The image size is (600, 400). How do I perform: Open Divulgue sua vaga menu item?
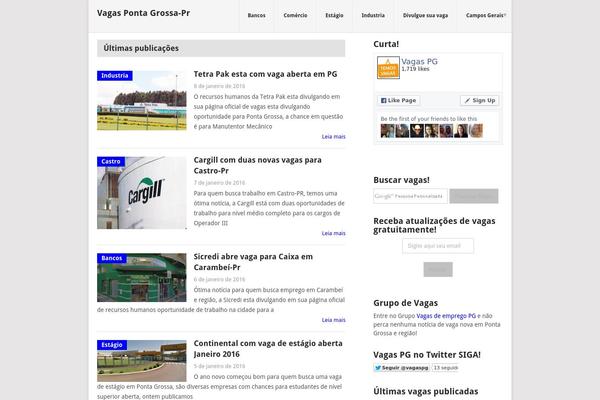point(425,15)
